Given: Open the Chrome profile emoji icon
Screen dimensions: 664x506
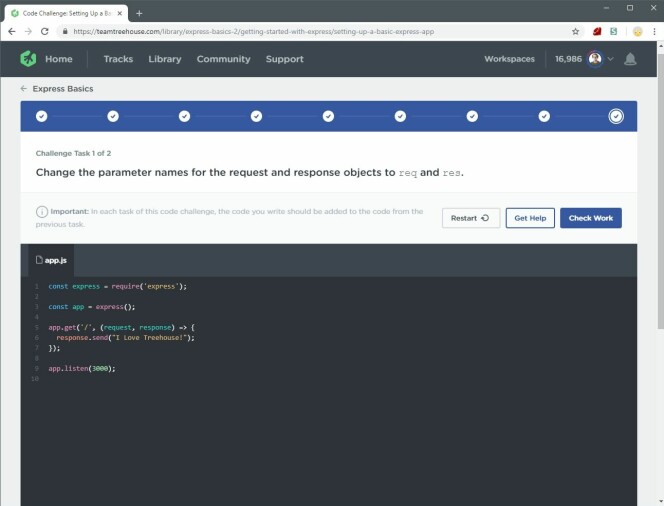Looking at the screenshot, I should [638, 31].
